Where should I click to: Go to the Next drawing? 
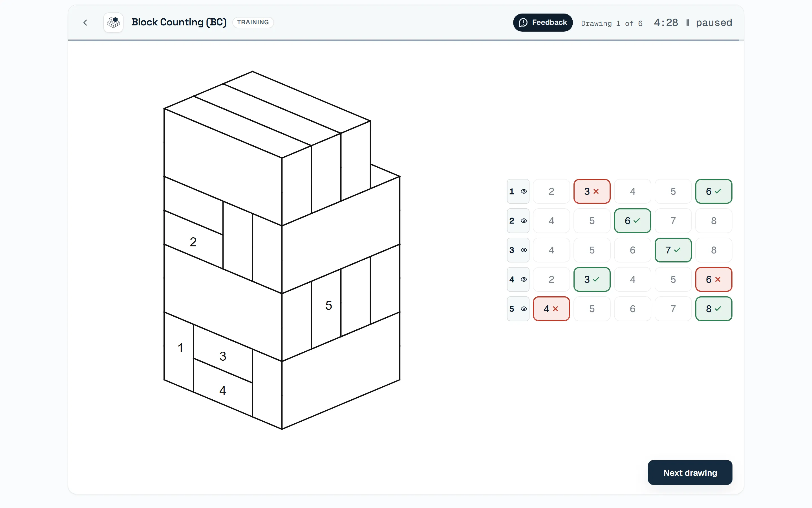click(x=690, y=472)
